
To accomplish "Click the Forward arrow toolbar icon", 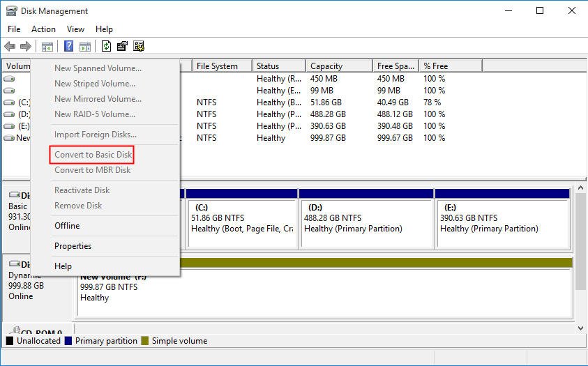I will pyautogui.click(x=26, y=47).
